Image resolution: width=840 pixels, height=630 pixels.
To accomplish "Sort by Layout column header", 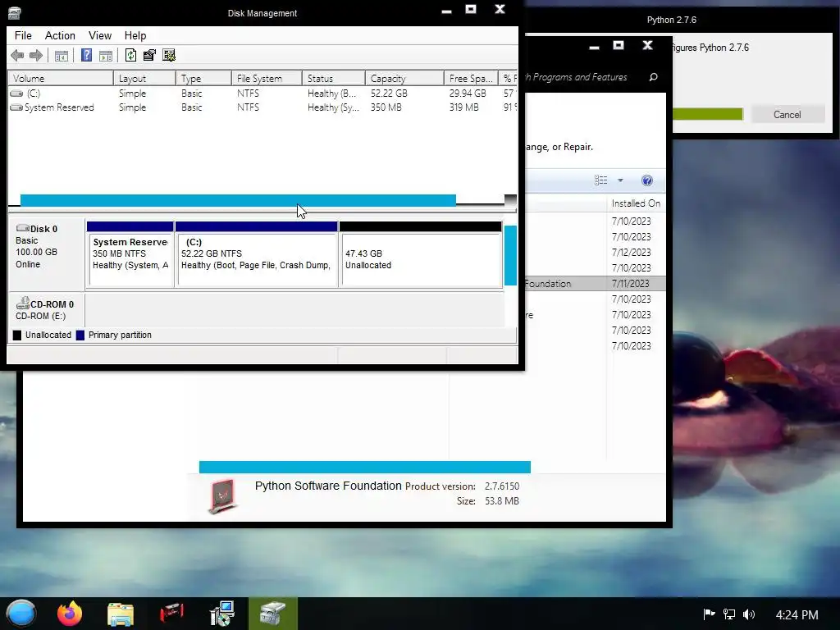I will 144,78.
